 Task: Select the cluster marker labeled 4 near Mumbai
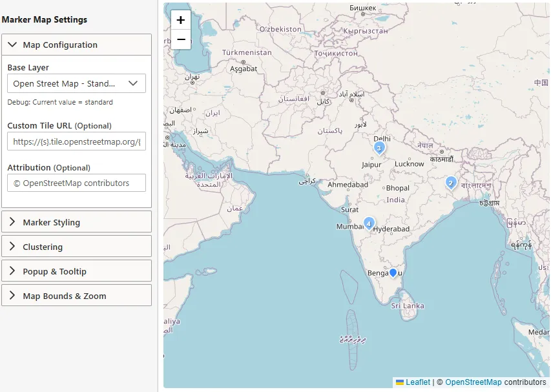369,223
